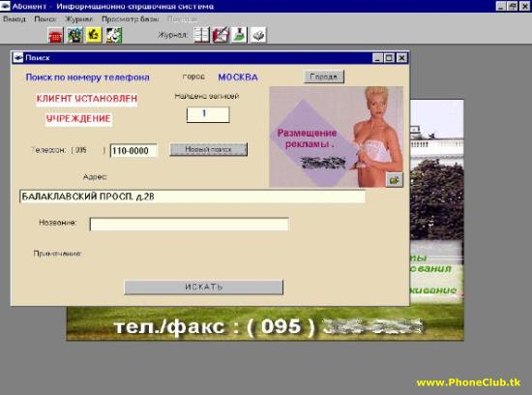
Task: Click the address field with Балаклавский просп.
Action: [192, 197]
